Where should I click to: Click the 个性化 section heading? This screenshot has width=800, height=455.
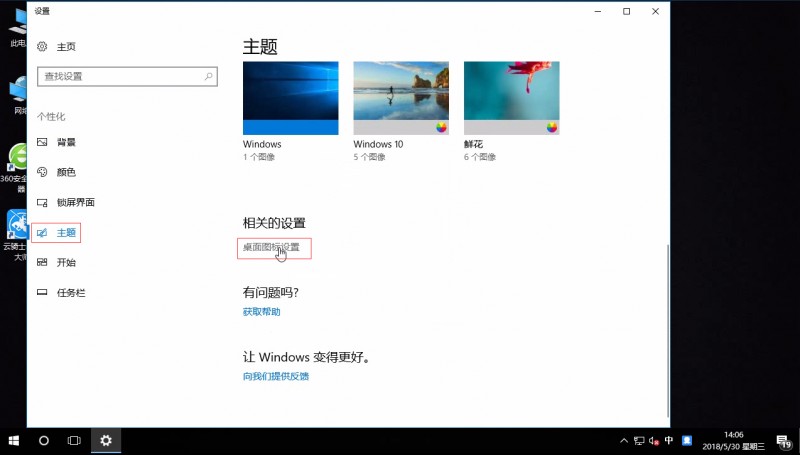click(x=51, y=117)
